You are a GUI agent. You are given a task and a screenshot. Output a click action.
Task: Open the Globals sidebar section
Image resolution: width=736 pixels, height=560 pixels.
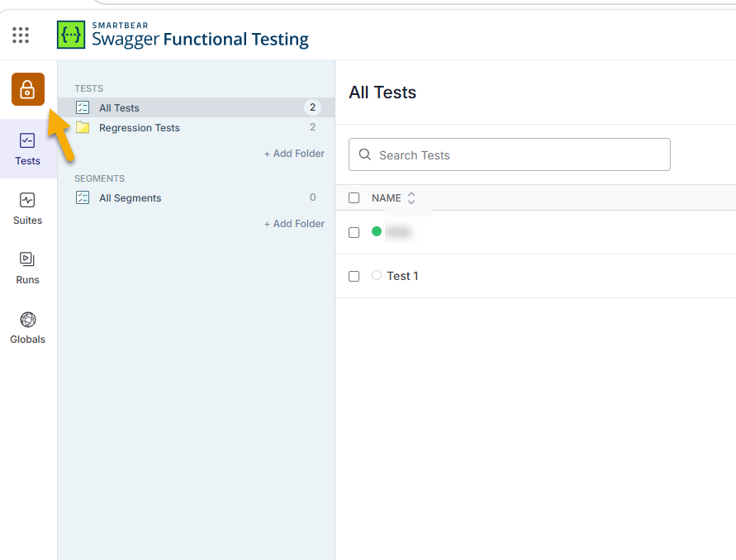[28, 328]
